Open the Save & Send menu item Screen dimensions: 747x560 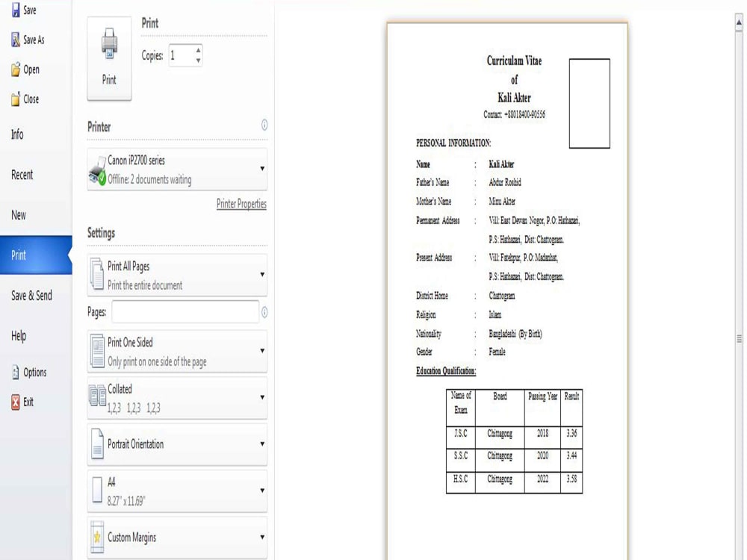31,296
